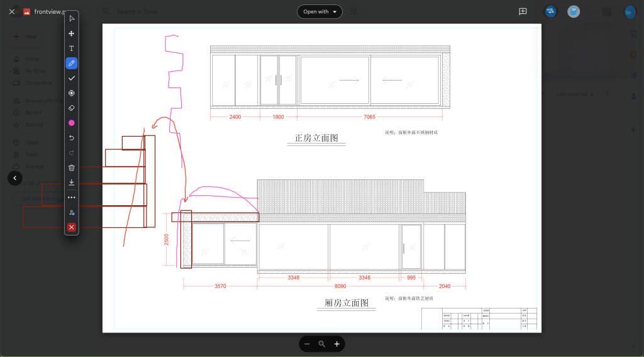Click the trash icon to clear annotations

point(72,167)
